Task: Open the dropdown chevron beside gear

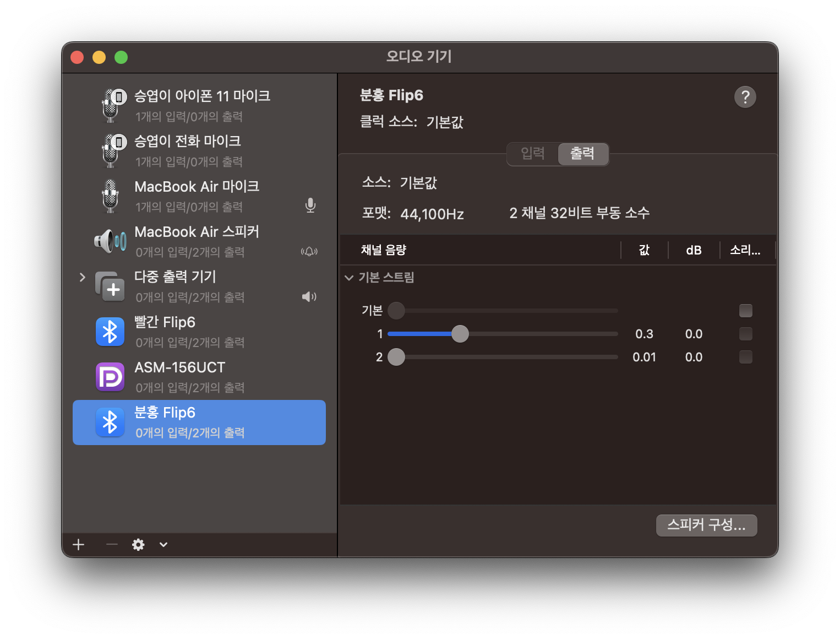Action: (163, 545)
